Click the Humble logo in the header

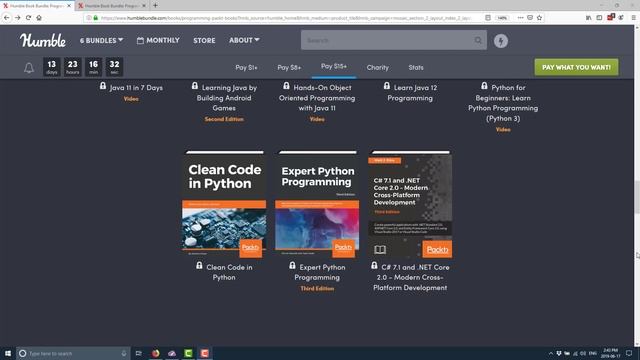point(43,40)
